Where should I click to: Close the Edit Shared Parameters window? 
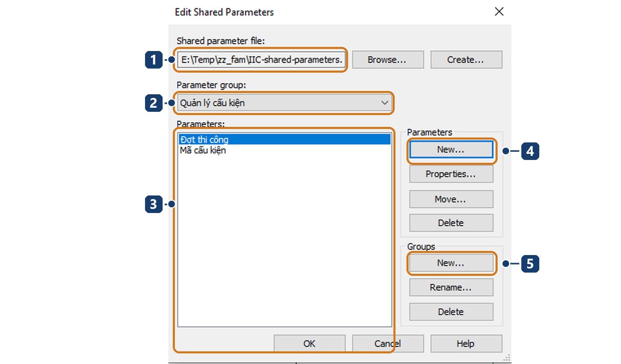click(x=499, y=11)
